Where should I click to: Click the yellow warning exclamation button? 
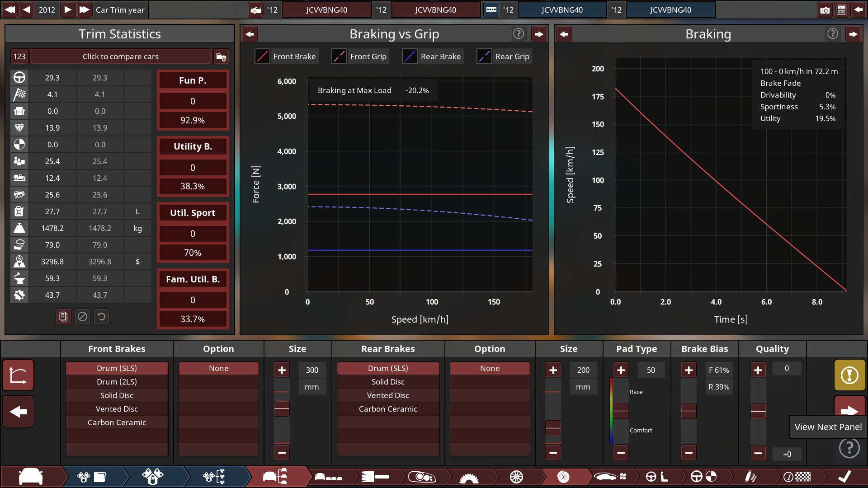tap(849, 375)
